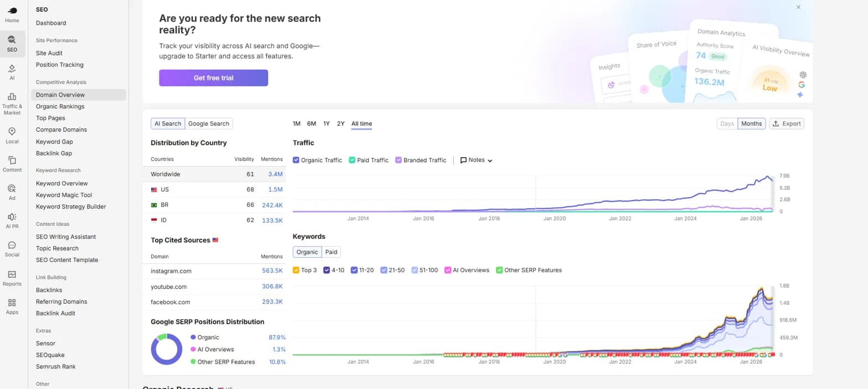Select the SEO icon in the sidebar
Viewport: 868px width, 389px height.
coord(12,44)
